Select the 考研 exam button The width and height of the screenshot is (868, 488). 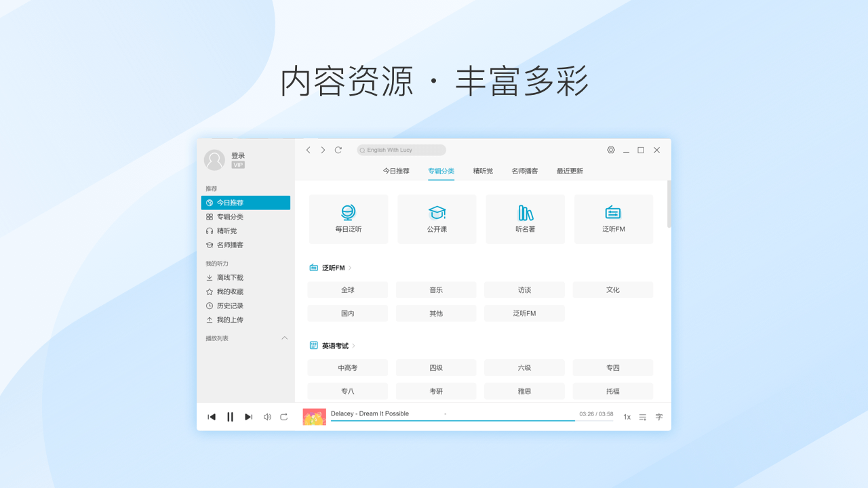(x=436, y=391)
